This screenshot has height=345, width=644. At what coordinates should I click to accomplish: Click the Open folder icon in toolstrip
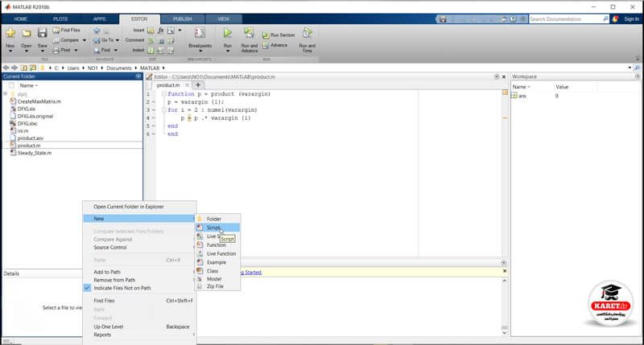(x=27, y=33)
